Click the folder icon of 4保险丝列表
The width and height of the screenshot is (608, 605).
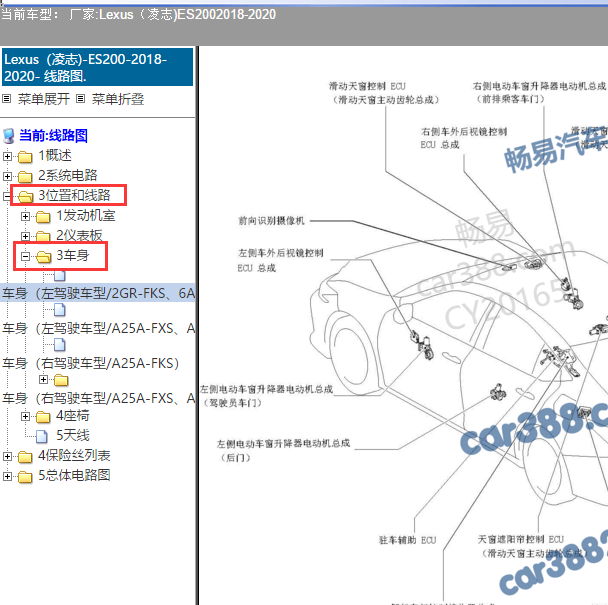pyautogui.click(x=25, y=457)
